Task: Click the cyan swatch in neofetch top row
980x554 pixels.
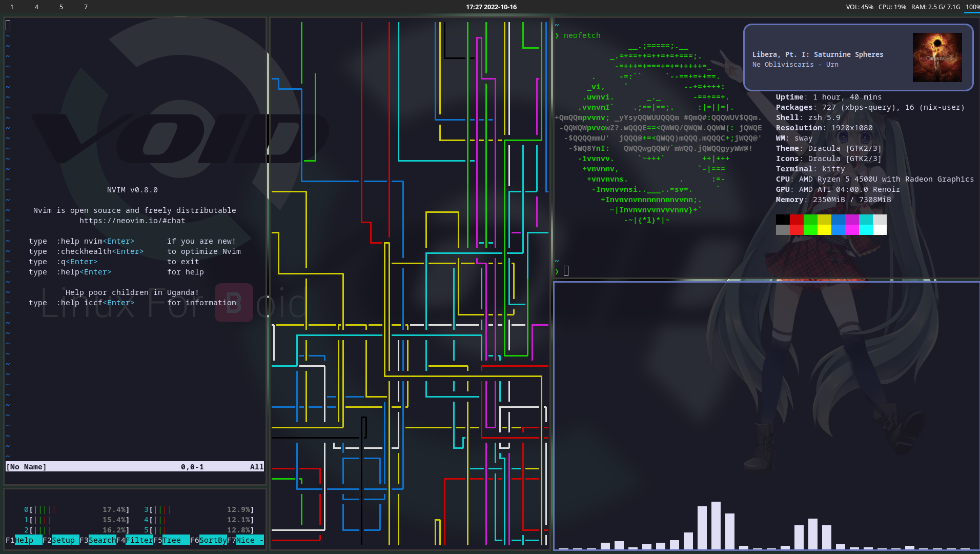Action: pos(866,220)
